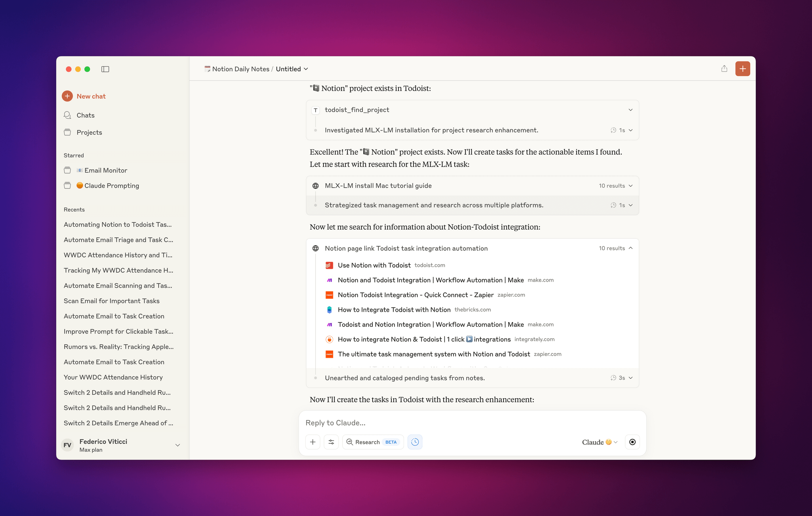Viewport: 812px width, 516px height.
Task: Expand Federico Viticci account menu
Action: pyautogui.click(x=178, y=445)
